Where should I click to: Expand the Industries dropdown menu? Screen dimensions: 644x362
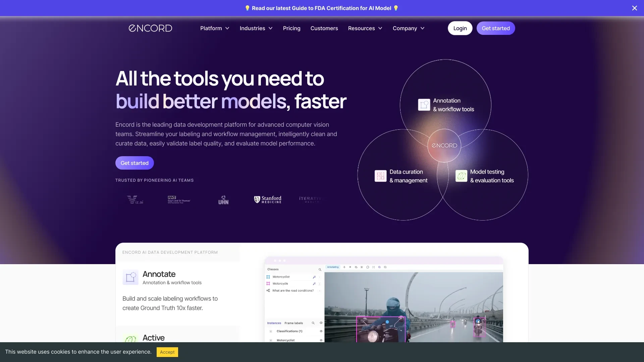256,28
